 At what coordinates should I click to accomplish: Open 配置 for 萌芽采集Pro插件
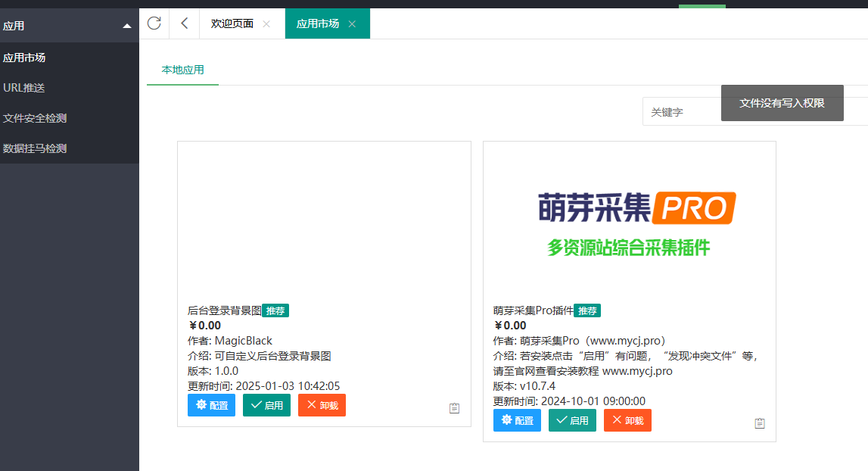517,420
